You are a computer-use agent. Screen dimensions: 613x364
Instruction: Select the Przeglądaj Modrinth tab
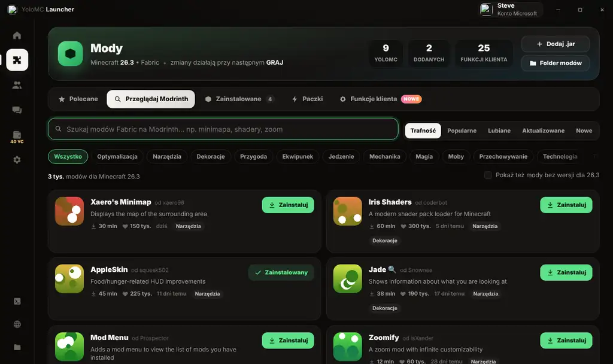(151, 99)
